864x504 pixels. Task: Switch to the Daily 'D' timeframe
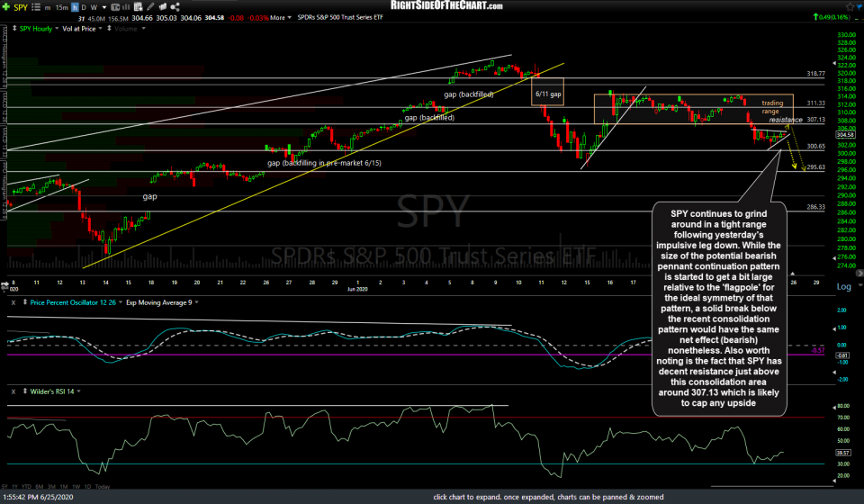pos(84,7)
